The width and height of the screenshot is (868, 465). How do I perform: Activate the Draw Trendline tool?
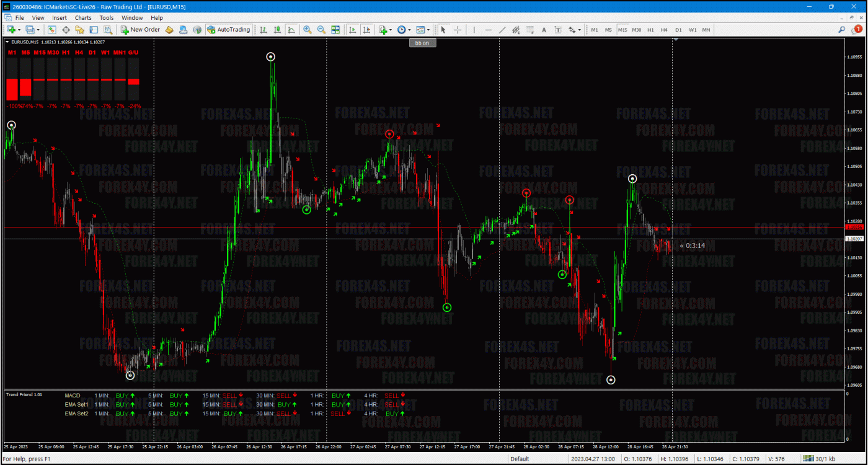pyautogui.click(x=503, y=29)
